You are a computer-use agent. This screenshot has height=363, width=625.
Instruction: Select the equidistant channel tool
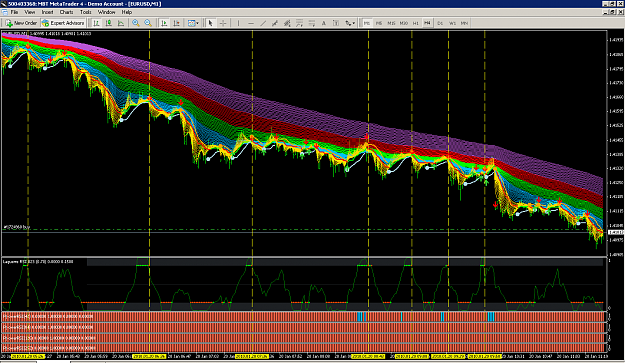tap(275, 23)
